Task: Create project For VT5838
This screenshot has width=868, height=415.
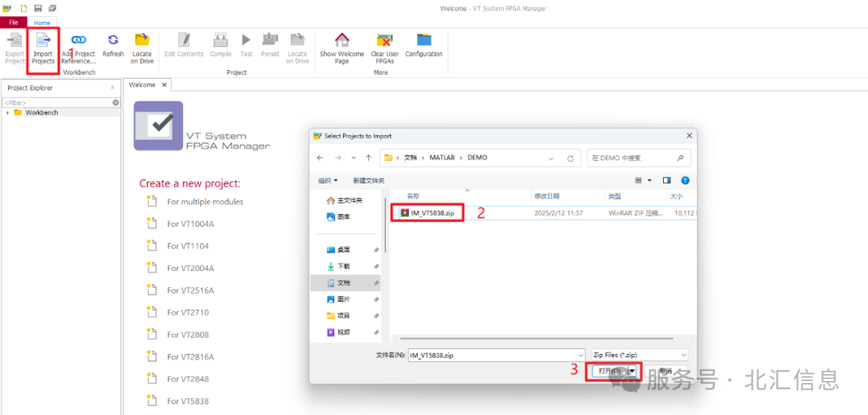Action: [187, 401]
